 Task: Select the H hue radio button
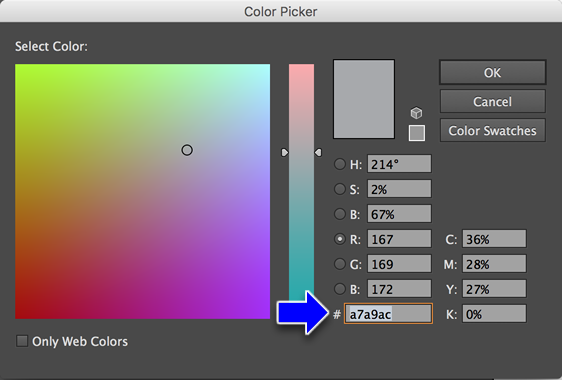(x=339, y=164)
